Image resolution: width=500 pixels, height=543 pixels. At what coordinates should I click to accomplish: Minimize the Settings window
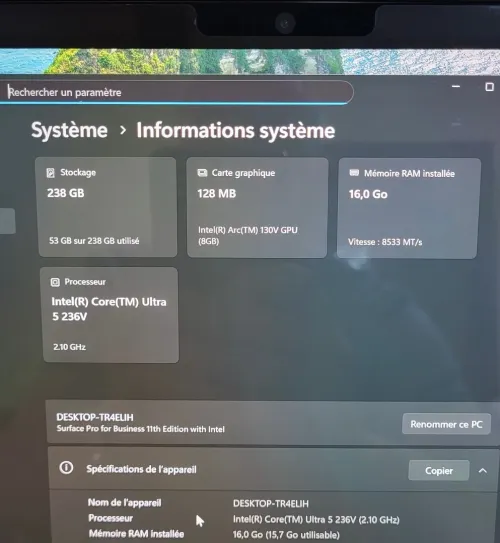tap(456, 86)
